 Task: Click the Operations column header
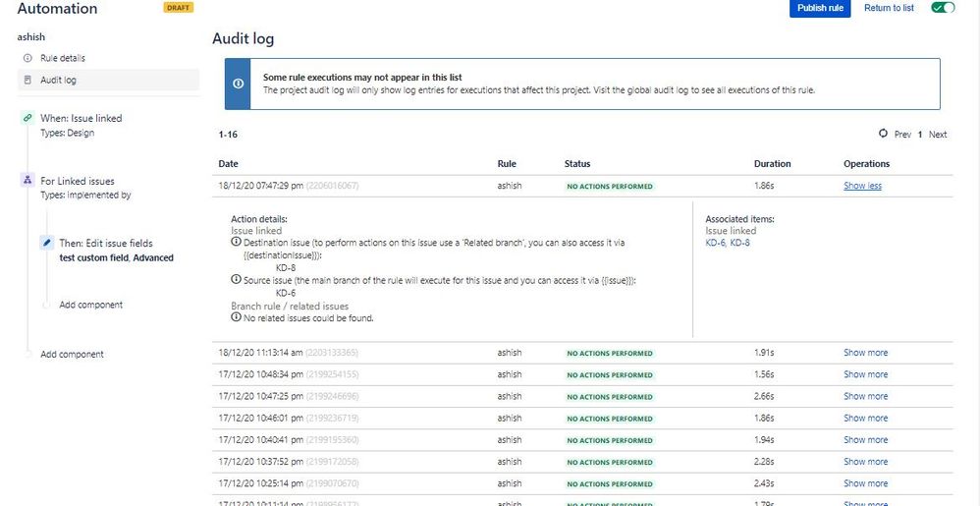866,164
